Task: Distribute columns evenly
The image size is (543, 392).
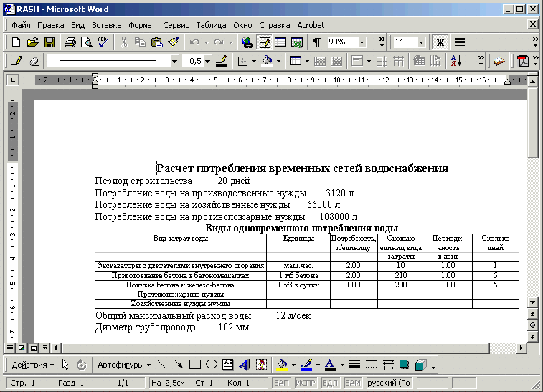Action: pyautogui.click(x=398, y=61)
